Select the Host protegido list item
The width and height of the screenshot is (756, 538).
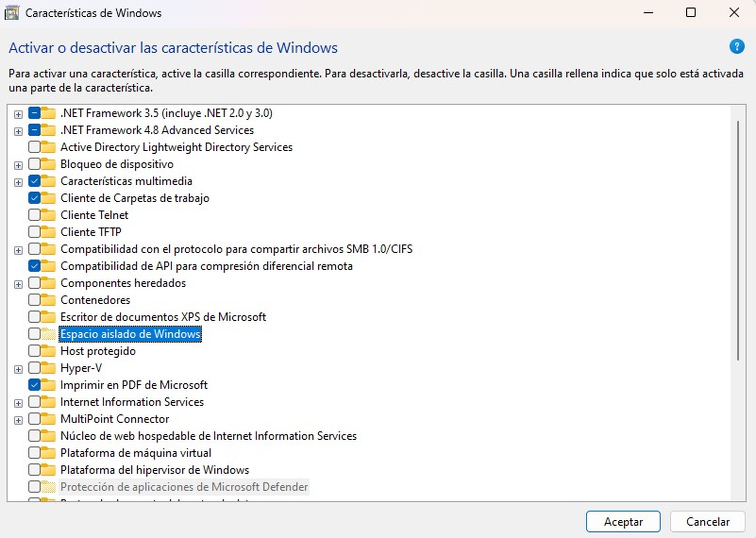(x=98, y=351)
